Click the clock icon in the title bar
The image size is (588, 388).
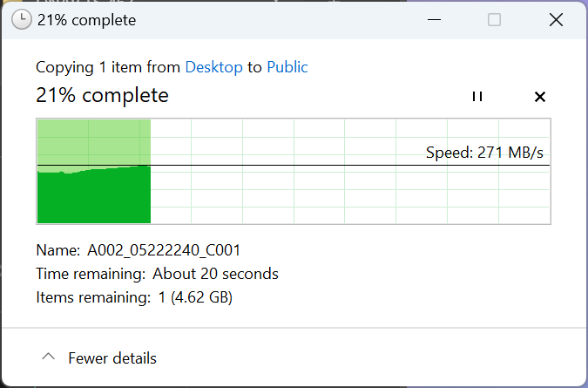pos(22,19)
